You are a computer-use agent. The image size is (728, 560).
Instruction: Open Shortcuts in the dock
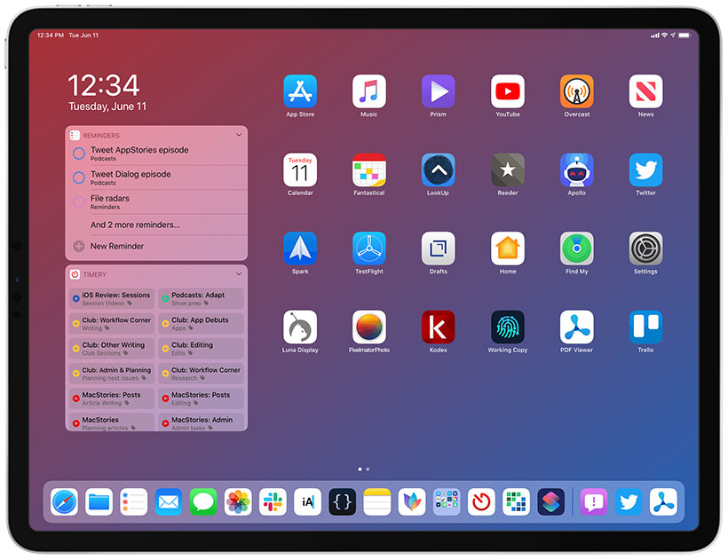(551, 502)
